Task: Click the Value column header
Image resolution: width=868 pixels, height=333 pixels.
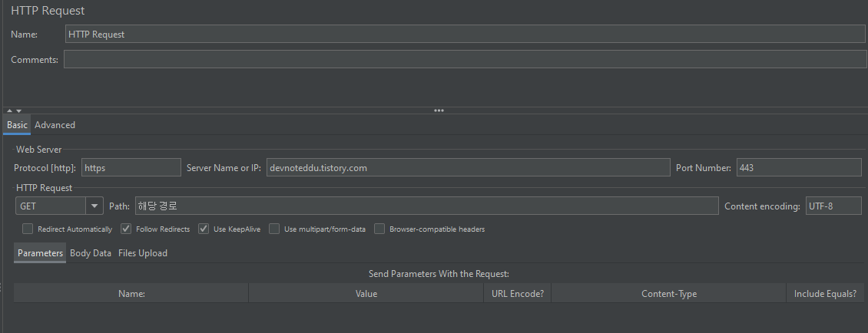Action: (x=366, y=293)
